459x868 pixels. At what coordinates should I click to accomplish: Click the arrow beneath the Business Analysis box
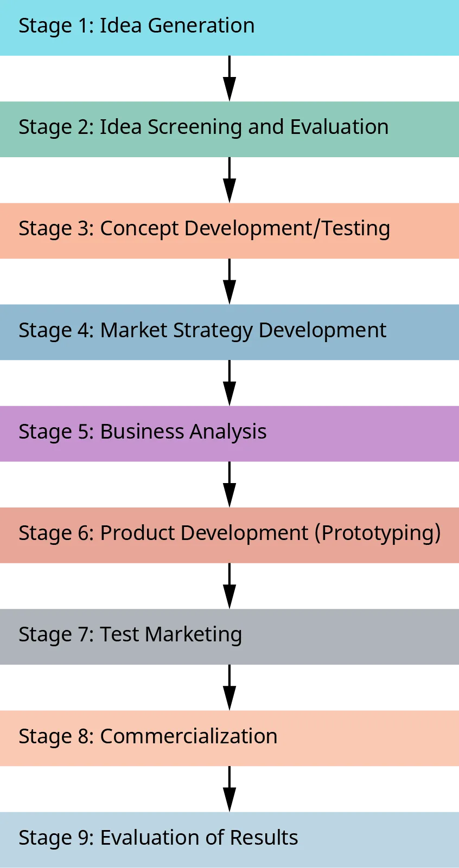pos(230,485)
